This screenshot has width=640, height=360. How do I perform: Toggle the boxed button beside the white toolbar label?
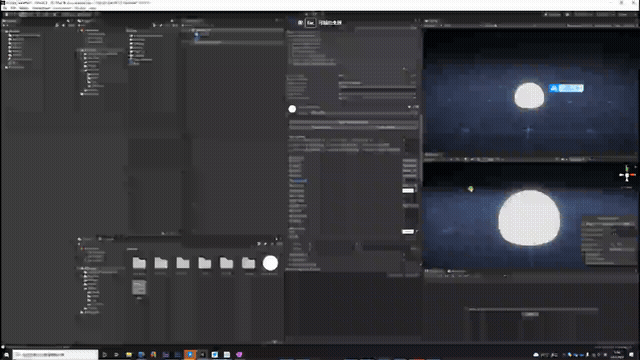click(x=311, y=23)
